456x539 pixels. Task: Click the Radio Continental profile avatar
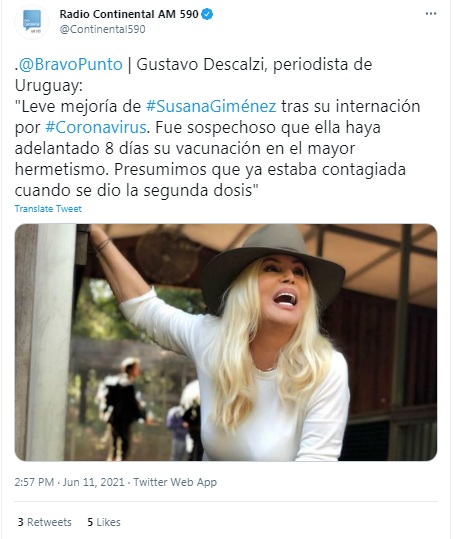pyautogui.click(x=32, y=22)
